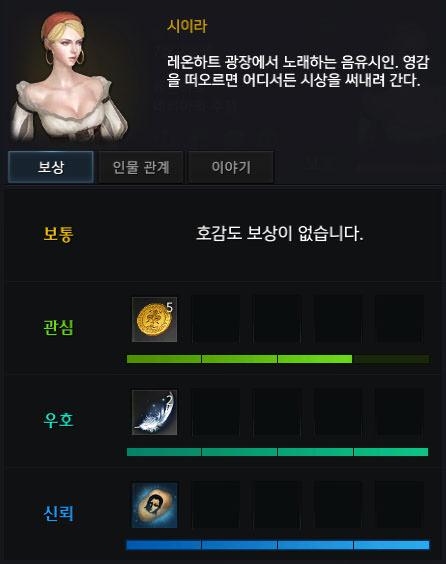Click the blue 신뢰 progress bar
This screenshot has height=564, width=446.
[278, 545]
